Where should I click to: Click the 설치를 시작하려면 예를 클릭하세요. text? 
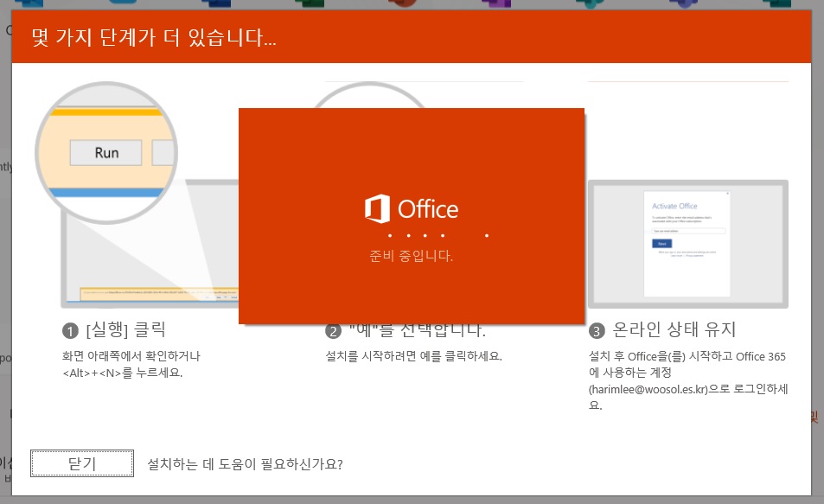pos(414,356)
